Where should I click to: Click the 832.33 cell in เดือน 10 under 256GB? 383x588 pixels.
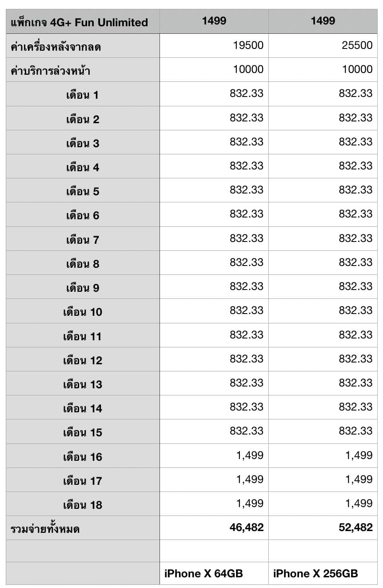pos(355,310)
